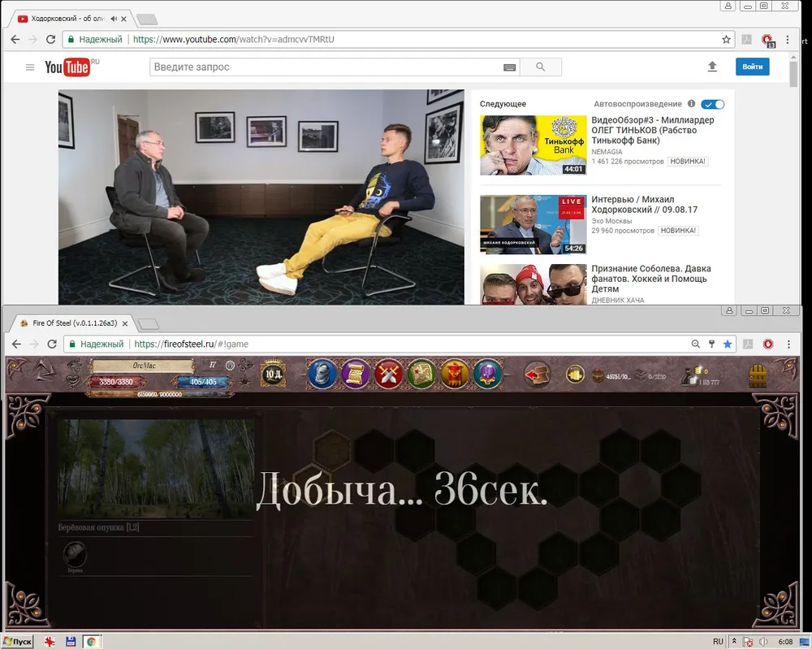
Task: Click the Войти sign-in button
Action: [753, 67]
